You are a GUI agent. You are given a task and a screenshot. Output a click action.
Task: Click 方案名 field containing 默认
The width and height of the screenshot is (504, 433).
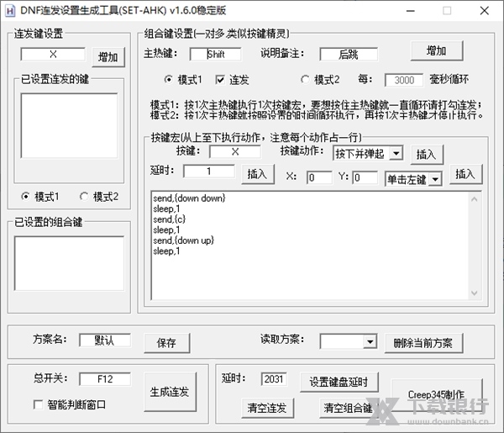tap(105, 340)
